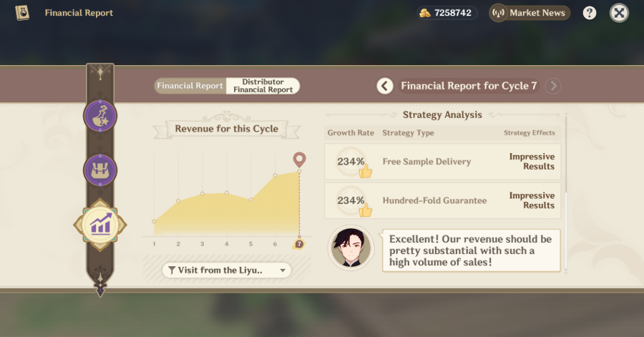Viewport: 644px width, 337px height.
Task: Open the potion brewing sidebar icon
Action: pyautogui.click(x=100, y=116)
